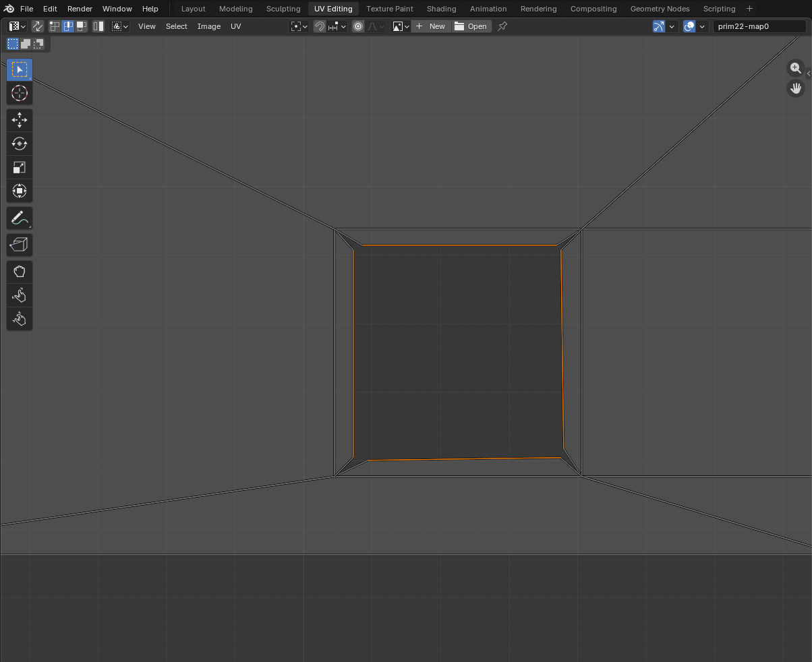Open image browse dropdown
The width and height of the screenshot is (812, 662).
(401, 26)
